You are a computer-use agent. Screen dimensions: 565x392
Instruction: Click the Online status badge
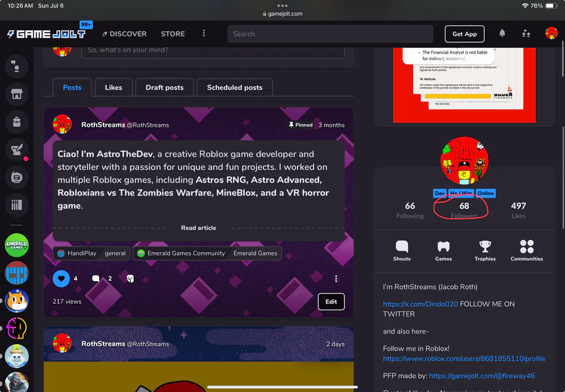point(485,193)
